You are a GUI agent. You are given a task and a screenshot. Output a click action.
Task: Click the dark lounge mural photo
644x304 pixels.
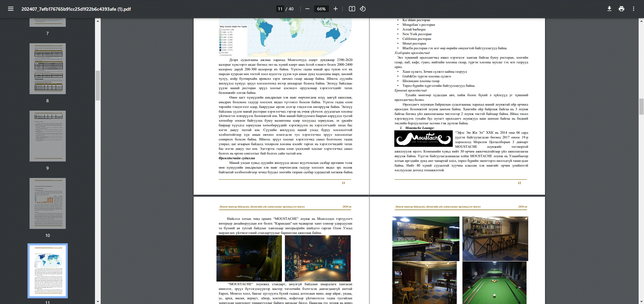(249, 258)
